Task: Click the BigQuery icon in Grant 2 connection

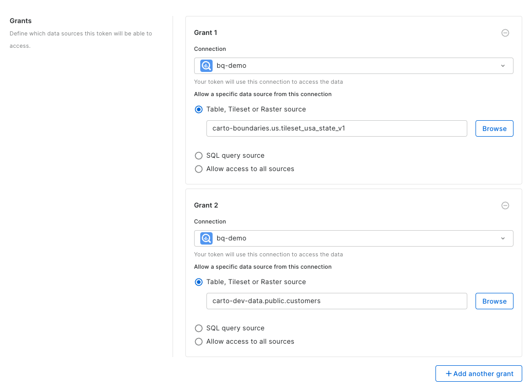Action: coord(206,238)
